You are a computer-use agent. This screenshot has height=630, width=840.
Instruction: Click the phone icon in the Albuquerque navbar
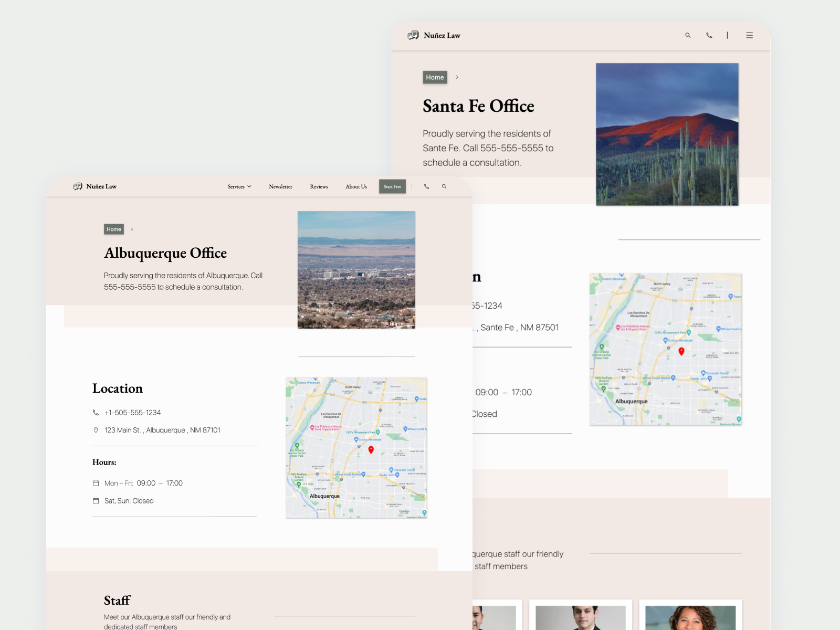coord(426,186)
